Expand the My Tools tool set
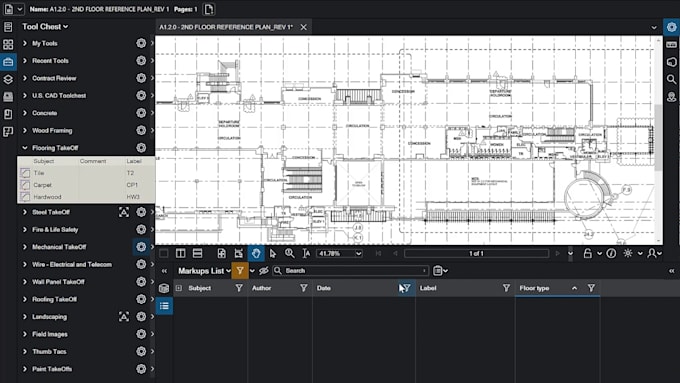Image resolution: width=680 pixels, height=383 pixels. (x=25, y=43)
